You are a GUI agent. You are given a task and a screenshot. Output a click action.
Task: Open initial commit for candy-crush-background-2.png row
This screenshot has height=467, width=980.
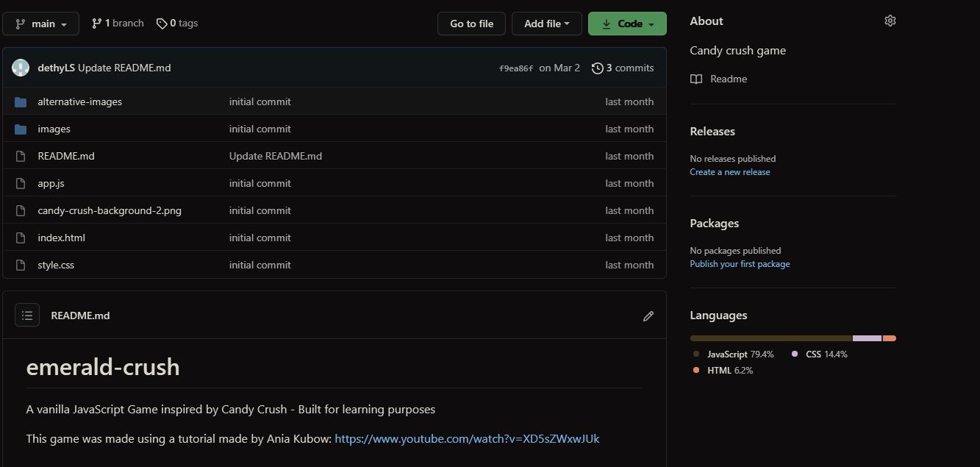(x=260, y=210)
